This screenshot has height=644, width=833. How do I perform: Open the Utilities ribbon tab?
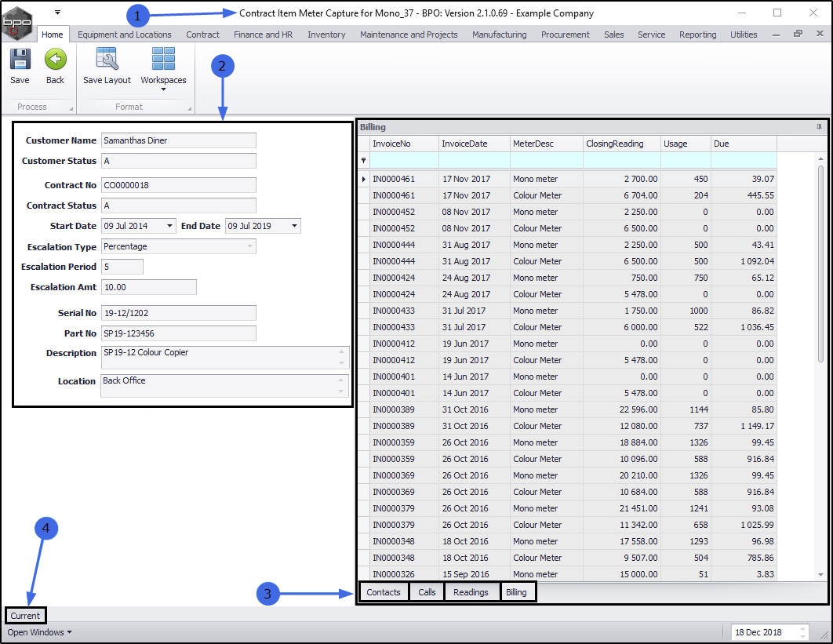[744, 35]
